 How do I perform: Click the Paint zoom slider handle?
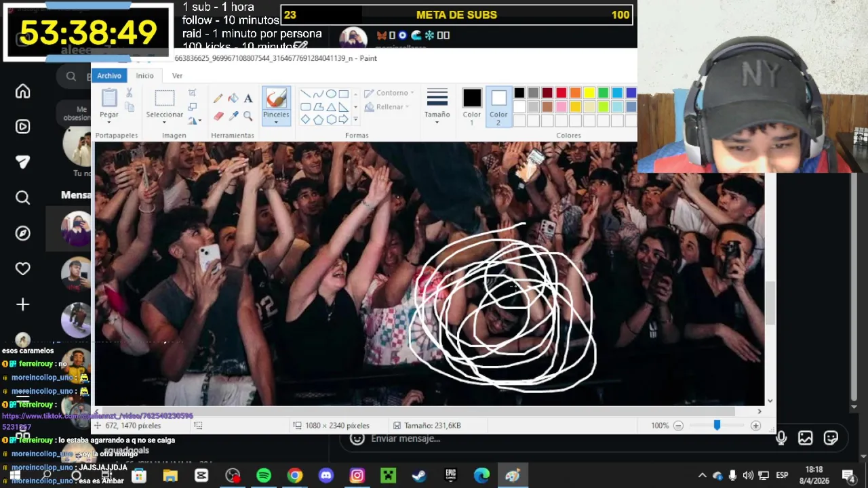(x=717, y=426)
